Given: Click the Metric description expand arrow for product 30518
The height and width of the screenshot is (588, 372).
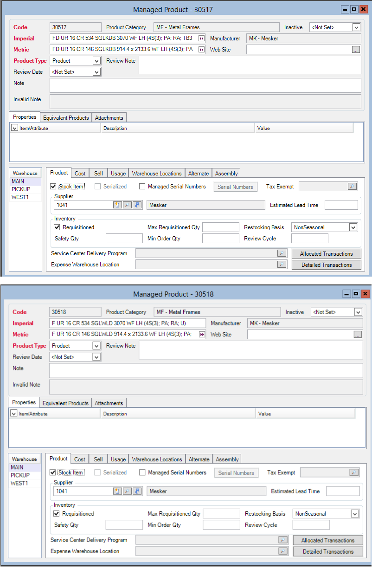Looking at the screenshot, I should coord(201,335).
